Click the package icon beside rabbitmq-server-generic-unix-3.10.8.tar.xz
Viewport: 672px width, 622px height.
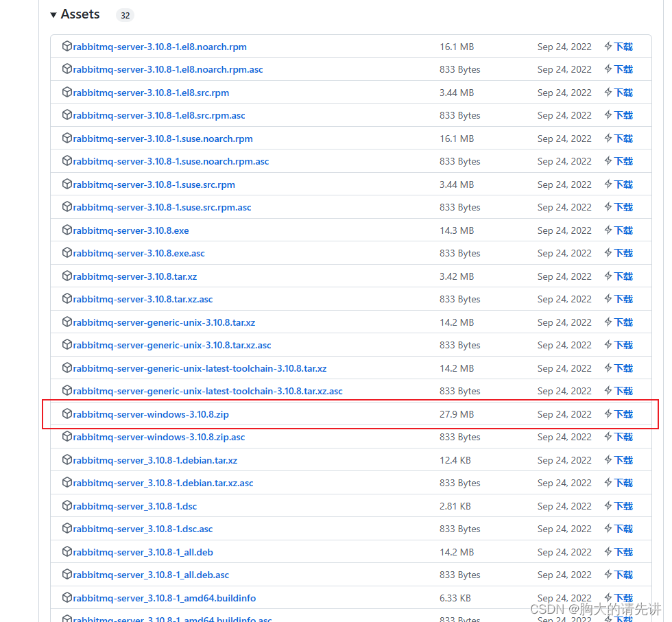coord(67,322)
